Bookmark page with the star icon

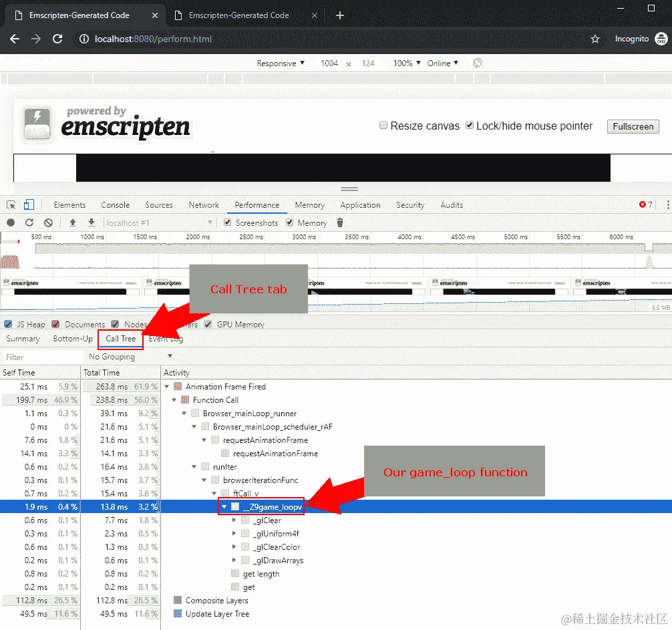[595, 39]
